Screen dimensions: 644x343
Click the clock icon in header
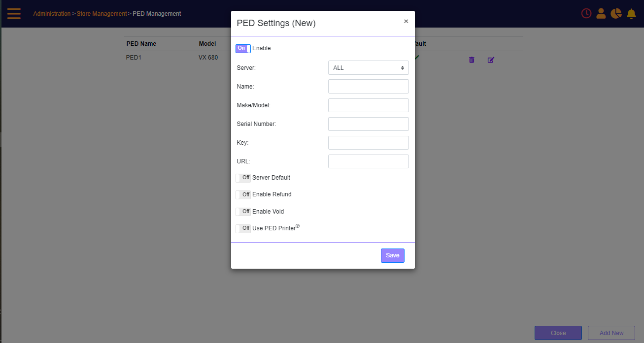tap(586, 14)
